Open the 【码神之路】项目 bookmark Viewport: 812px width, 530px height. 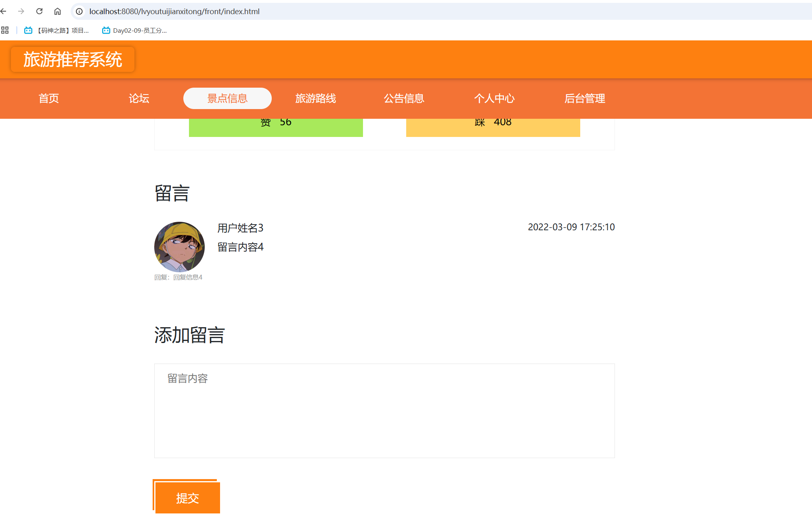pyautogui.click(x=57, y=30)
